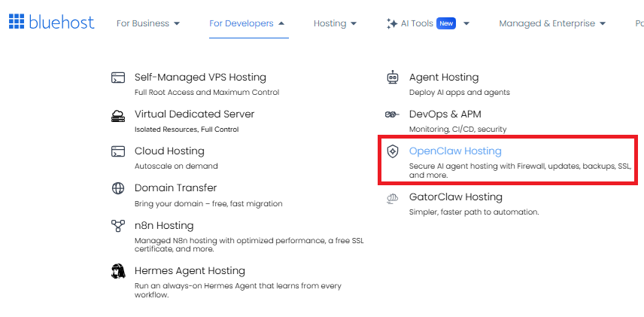
Task: Click the GatorClaw Hosting icon
Action: pyautogui.click(x=392, y=198)
